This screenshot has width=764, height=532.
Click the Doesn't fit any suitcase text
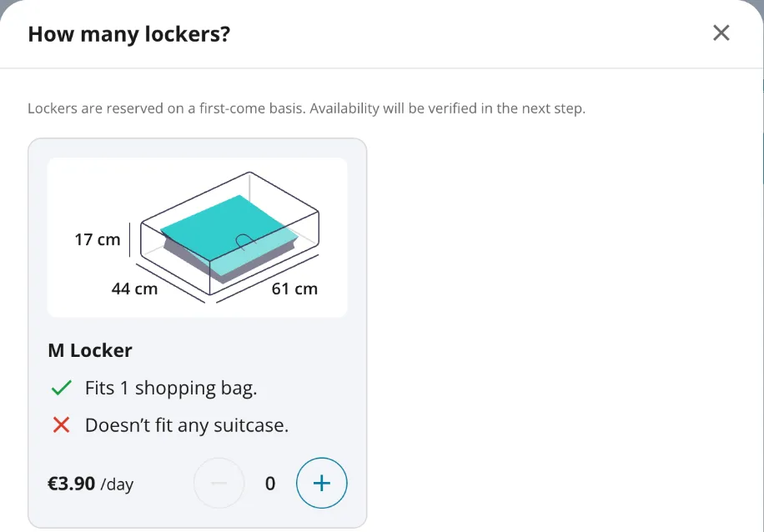tap(187, 425)
